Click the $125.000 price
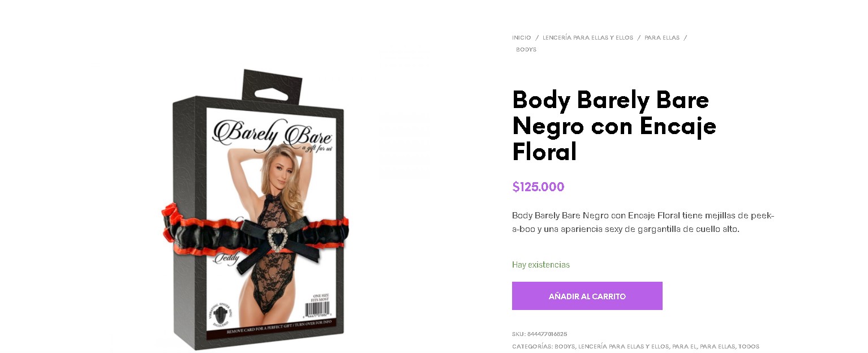Viewport: 868px width, 353px height. point(538,187)
